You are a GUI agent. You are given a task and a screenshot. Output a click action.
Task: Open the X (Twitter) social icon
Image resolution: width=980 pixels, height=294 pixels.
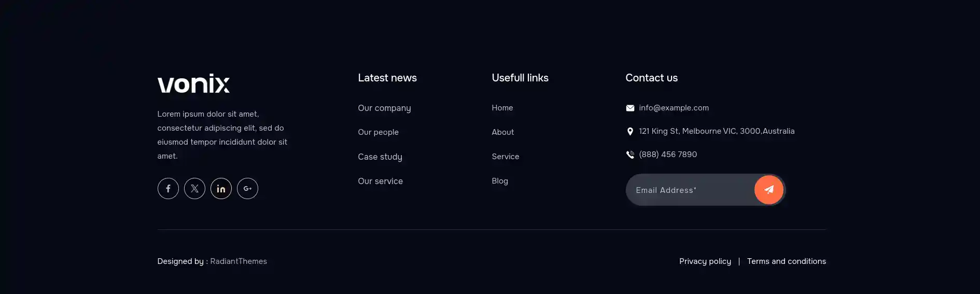(194, 188)
